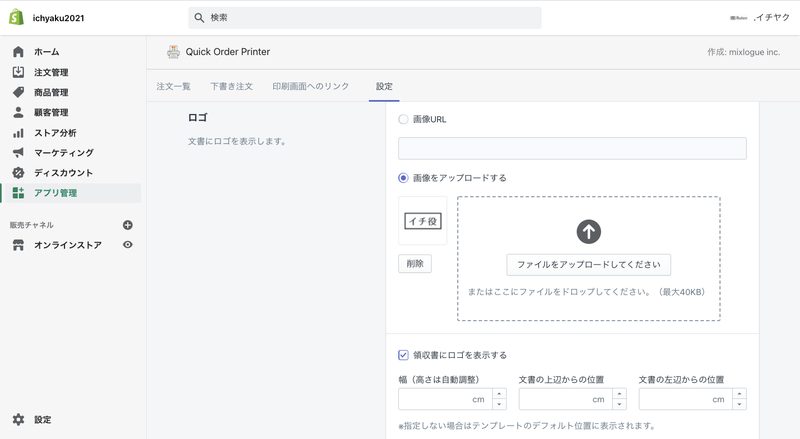The image size is (800, 439).
Task: Decrease the 幅 width value
Action: [499, 404]
